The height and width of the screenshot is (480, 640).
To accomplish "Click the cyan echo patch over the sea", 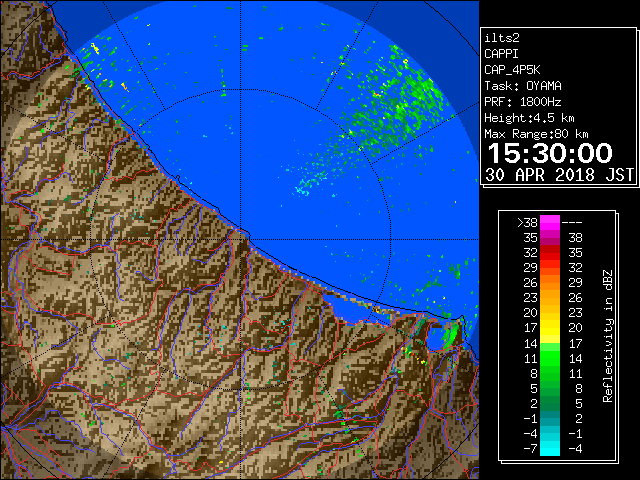I will coord(307,186).
